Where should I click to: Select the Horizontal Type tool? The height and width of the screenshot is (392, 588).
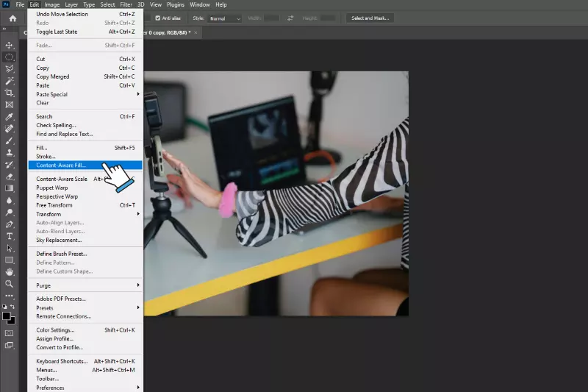[9, 236]
